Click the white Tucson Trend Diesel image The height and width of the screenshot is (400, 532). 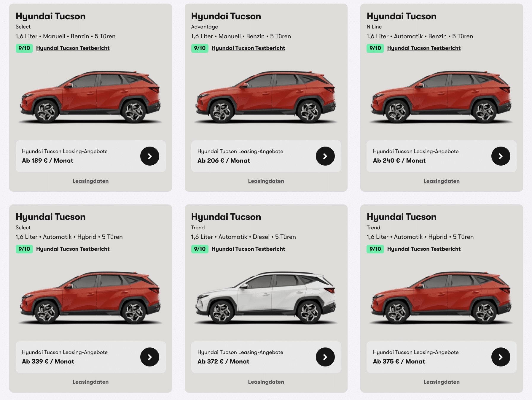click(x=266, y=298)
